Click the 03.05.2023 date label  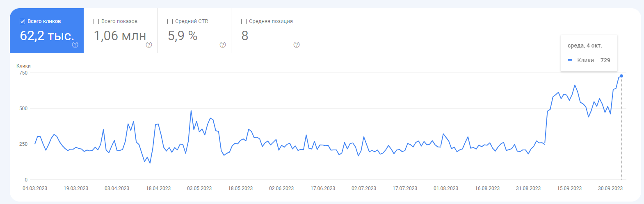click(199, 188)
